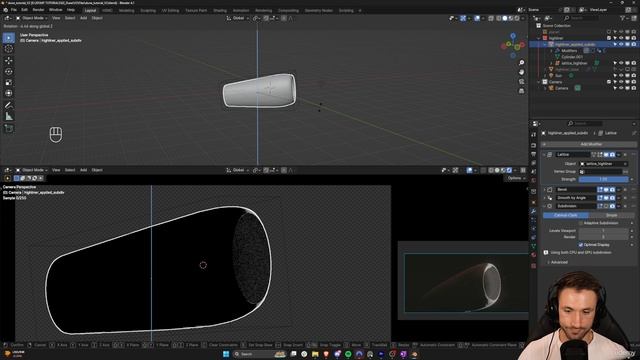
Task: Toggle render camera icon for Camera object
Action: [x=633, y=88]
